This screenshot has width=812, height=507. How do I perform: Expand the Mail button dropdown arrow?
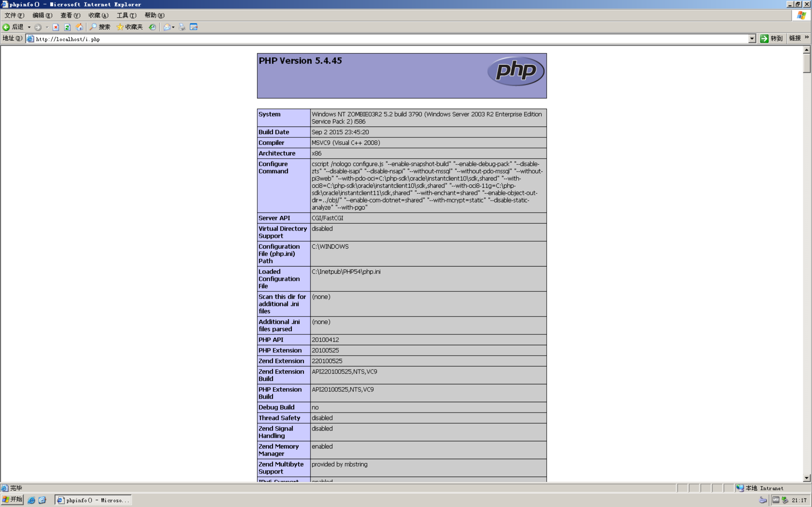coord(173,27)
